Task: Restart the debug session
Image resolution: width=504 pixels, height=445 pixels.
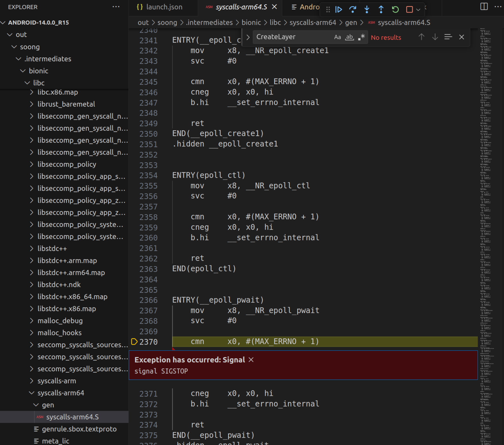Action: 395,9
